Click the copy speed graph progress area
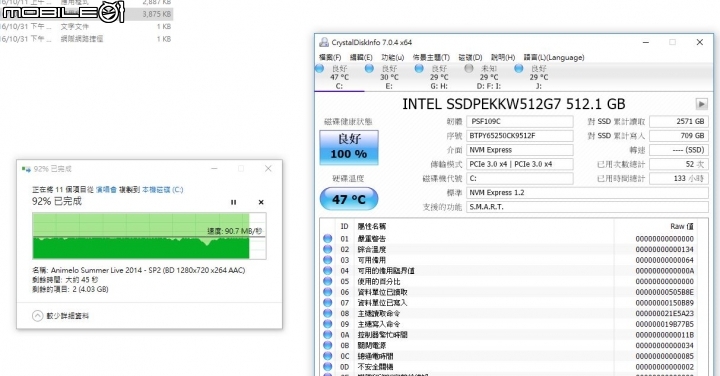The height and width of the screenshot is (376, 720). (x=149, y=236)
